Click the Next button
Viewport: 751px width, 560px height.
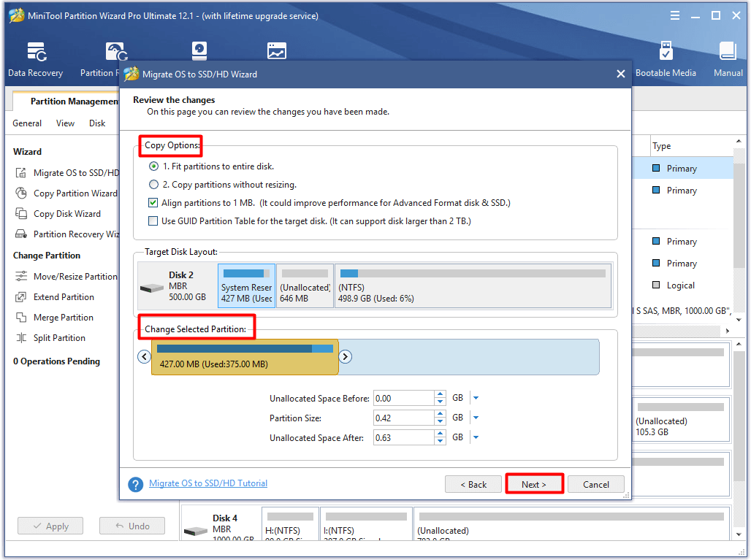tap(534, 484)
